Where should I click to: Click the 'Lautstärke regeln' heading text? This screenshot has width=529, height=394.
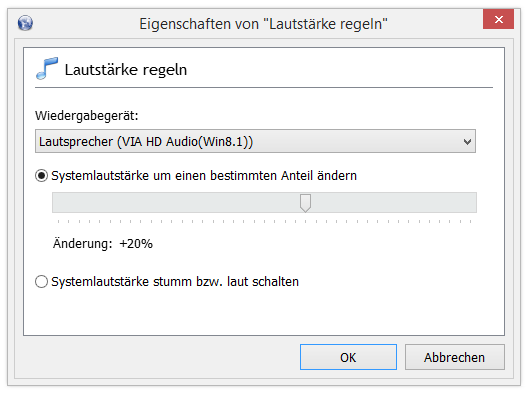[126, 70]
